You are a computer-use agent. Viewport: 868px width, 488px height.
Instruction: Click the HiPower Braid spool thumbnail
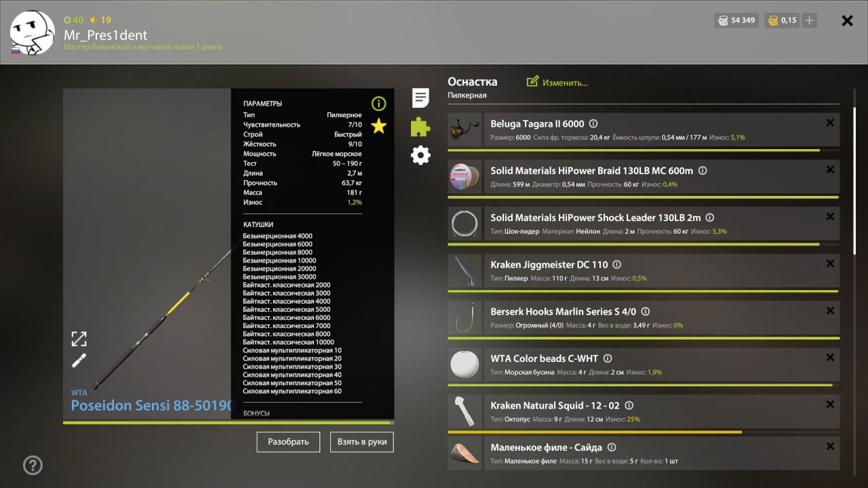[465, 176]
